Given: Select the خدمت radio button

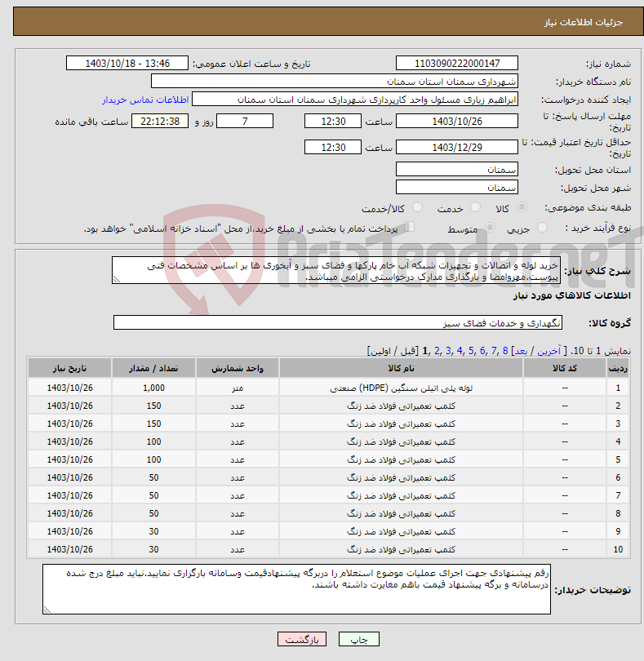Looking at the screenshot, I should pyautogui.click(x=475, y=207).
